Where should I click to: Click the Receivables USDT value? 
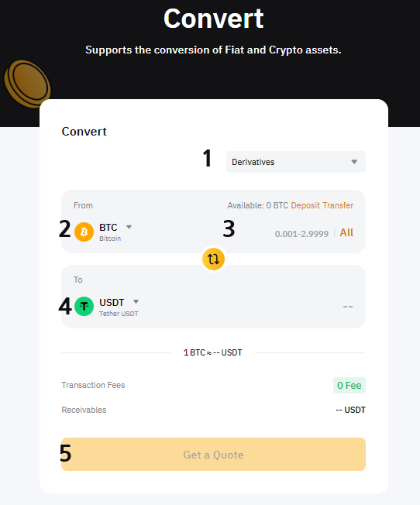[350, 410]
